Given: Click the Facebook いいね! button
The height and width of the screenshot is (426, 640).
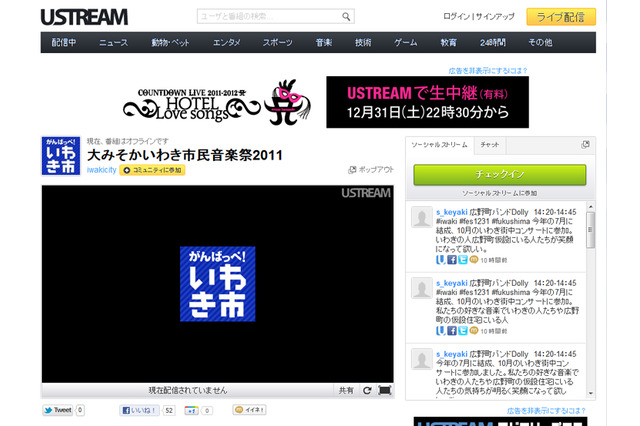Looking at the screenshot, I should point(140,410).
